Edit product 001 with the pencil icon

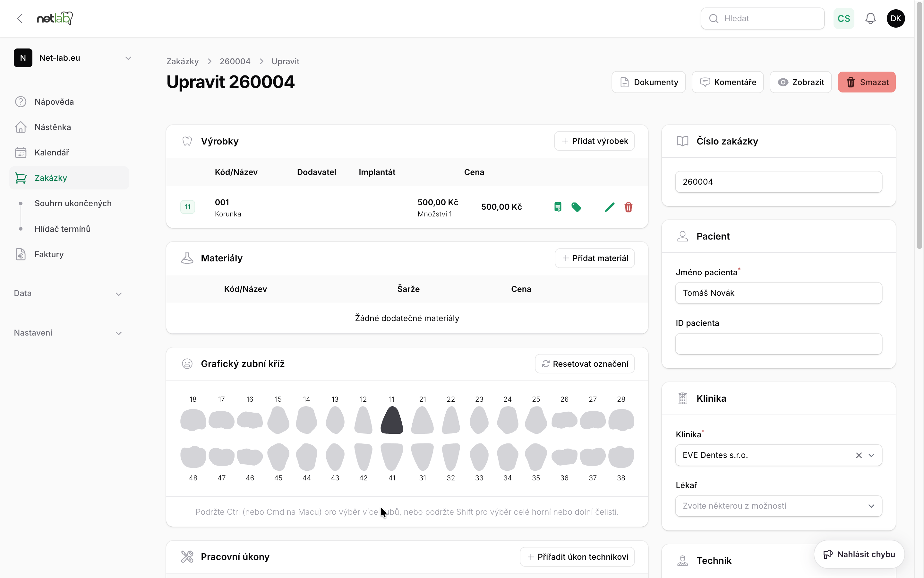(x=610, y=207)
